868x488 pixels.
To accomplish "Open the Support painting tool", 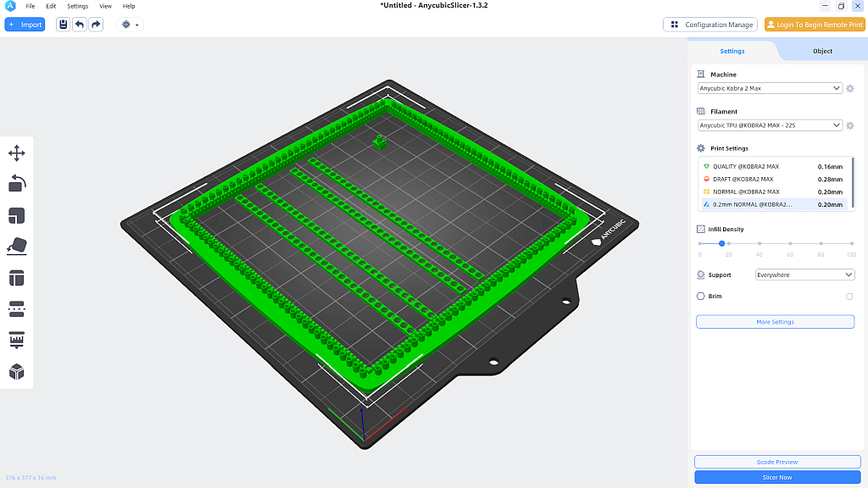I will coord(17,340).
